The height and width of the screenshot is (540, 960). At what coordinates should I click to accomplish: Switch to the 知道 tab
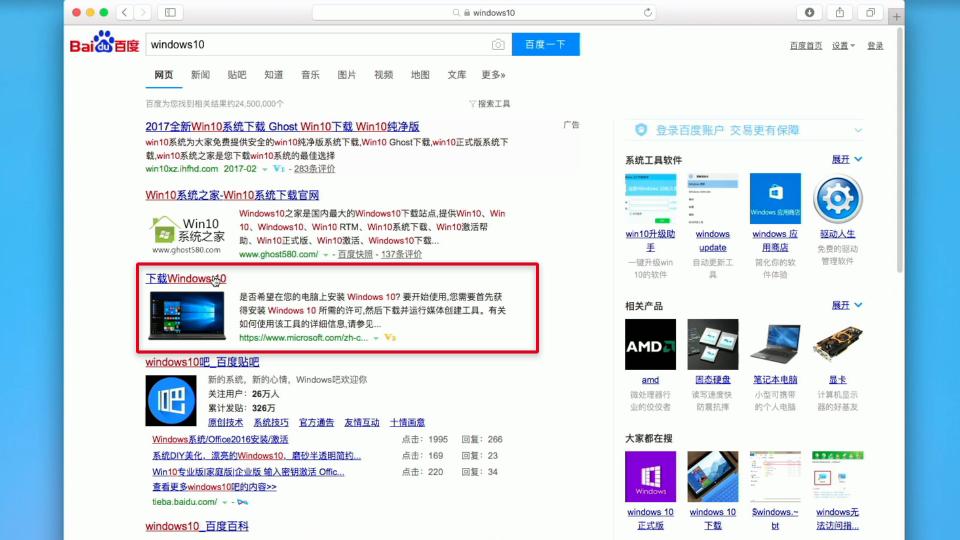pos(274,75)
